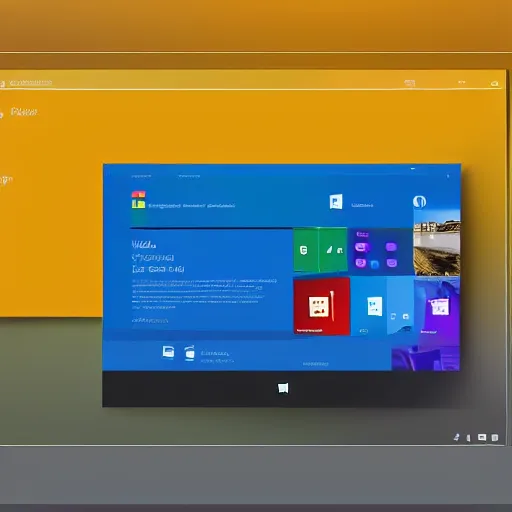The image size is (512, 512).
Task: Open the red tile with white card icon
Action: [x=321, y=306]
